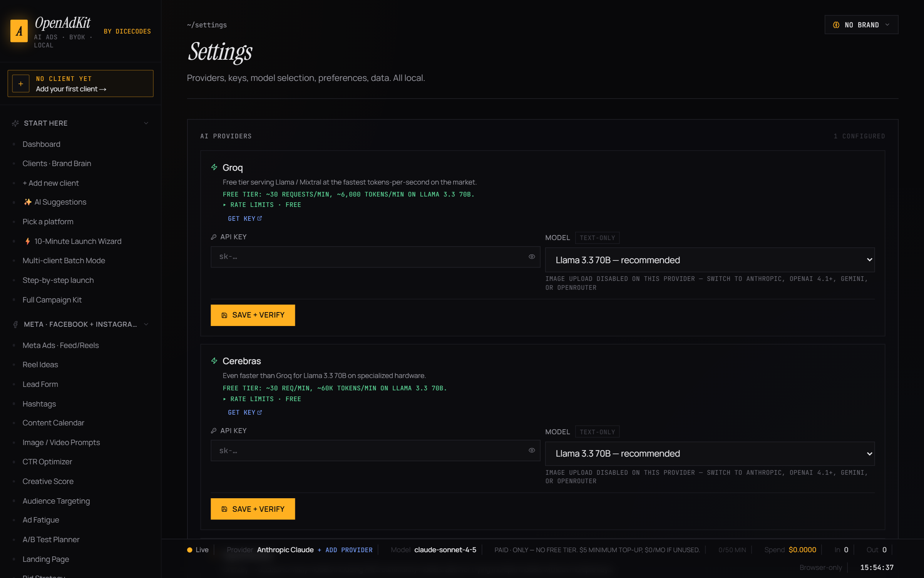Open Multi-client Batch Mode
924x578 pixels.
point(64,260)
